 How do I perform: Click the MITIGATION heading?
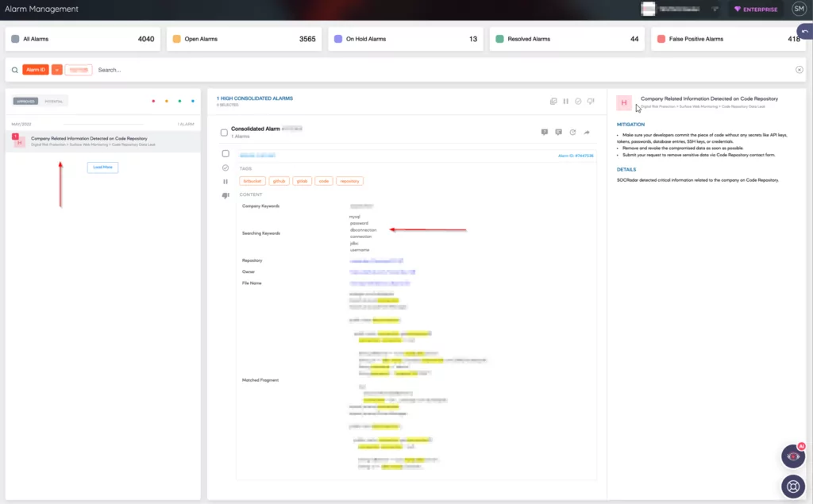point(630,125)
